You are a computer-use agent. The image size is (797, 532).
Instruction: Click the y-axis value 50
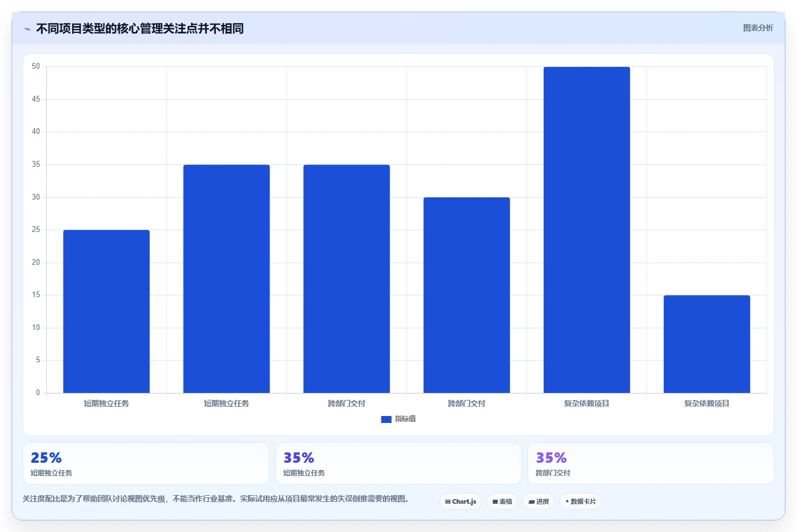pyautogui.click(x=36, y=66)
